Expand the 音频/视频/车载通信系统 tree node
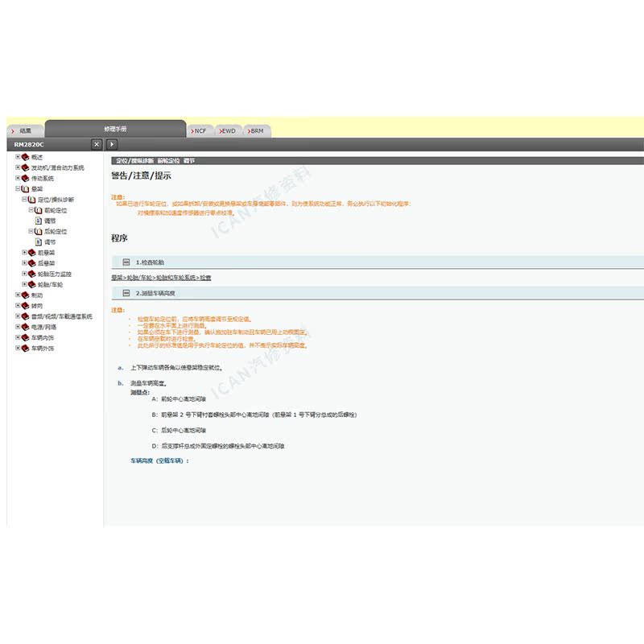 pos(18,316)
